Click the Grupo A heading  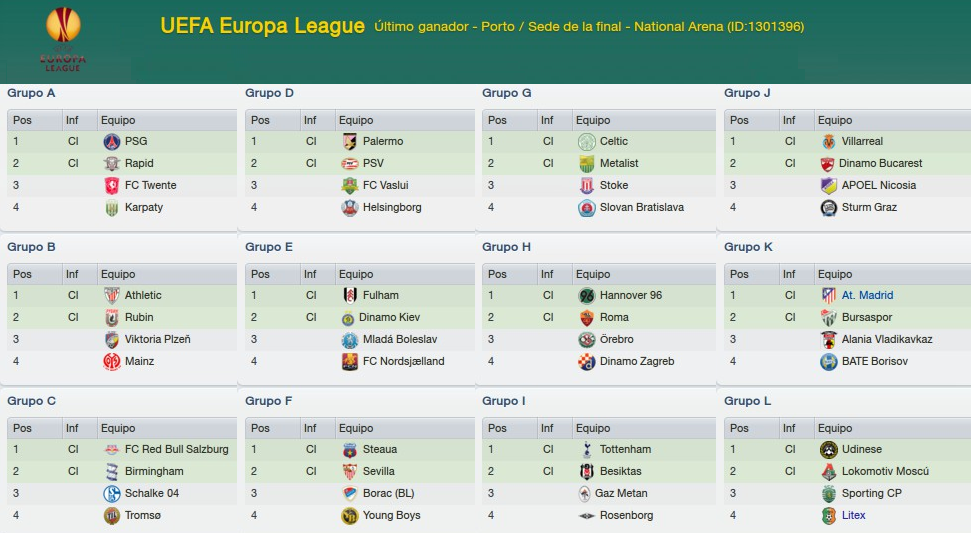31,93
